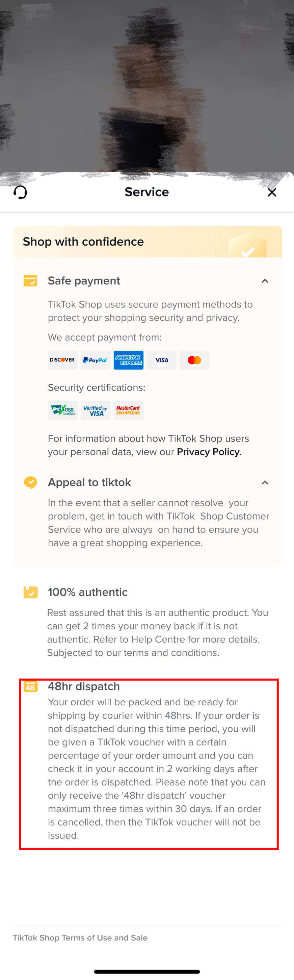Tap the blurred product video above the panel
Screen dimensions: 294x980
point(147,84)
